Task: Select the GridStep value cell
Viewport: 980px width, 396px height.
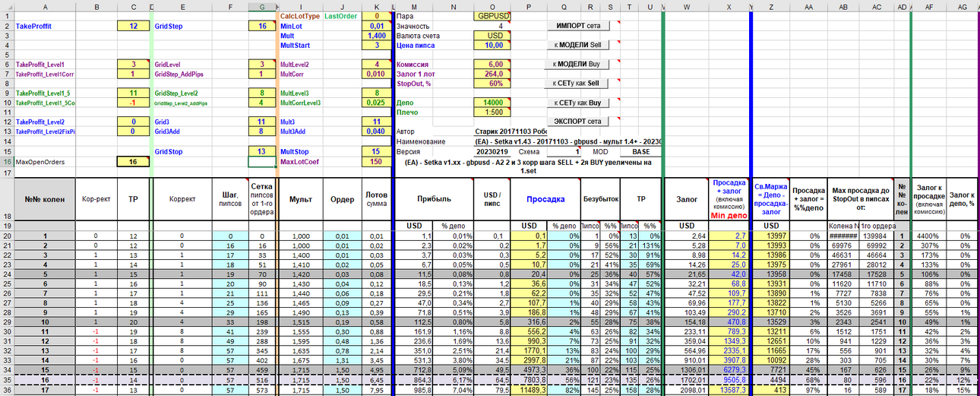Action: (x=262, y=26)
